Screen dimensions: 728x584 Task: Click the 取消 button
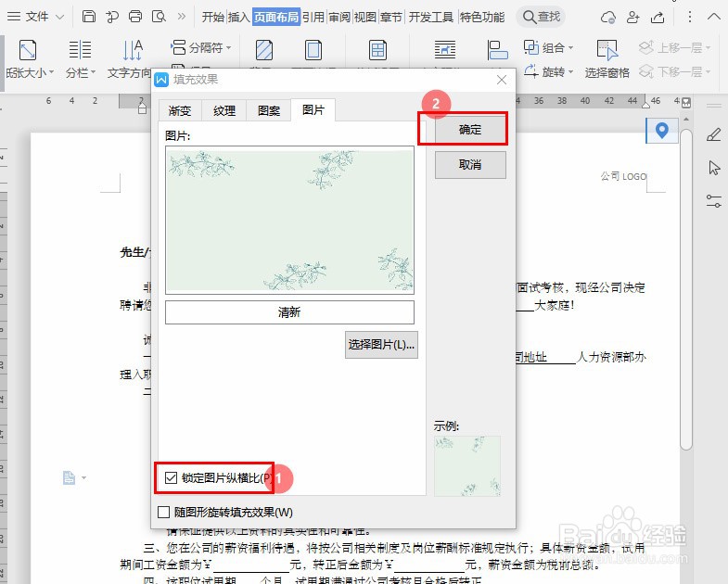[470, 165]
